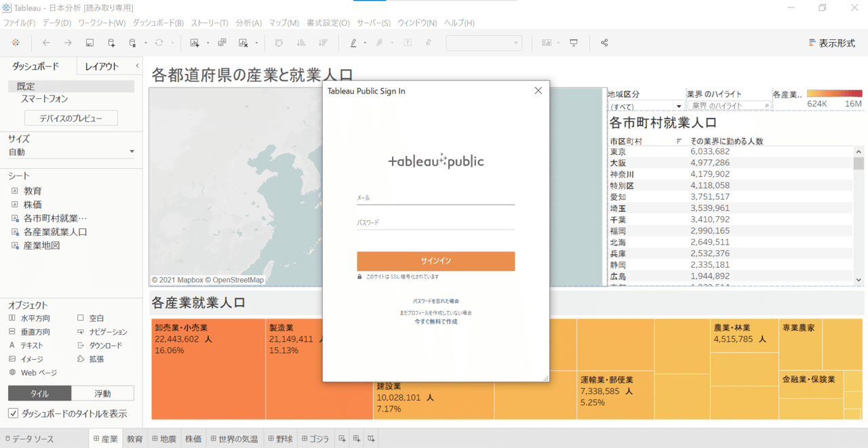Click the undo back arrow in toolbar
Viewport: 868px width, 448px height.
tap(45, 43)
